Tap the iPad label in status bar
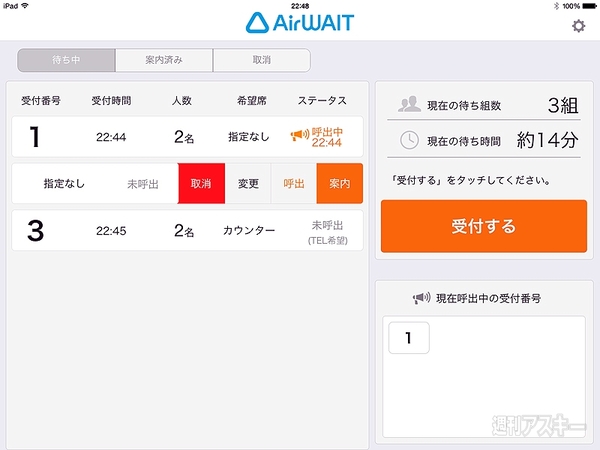The image size is (600, 450). coord(10,6)
